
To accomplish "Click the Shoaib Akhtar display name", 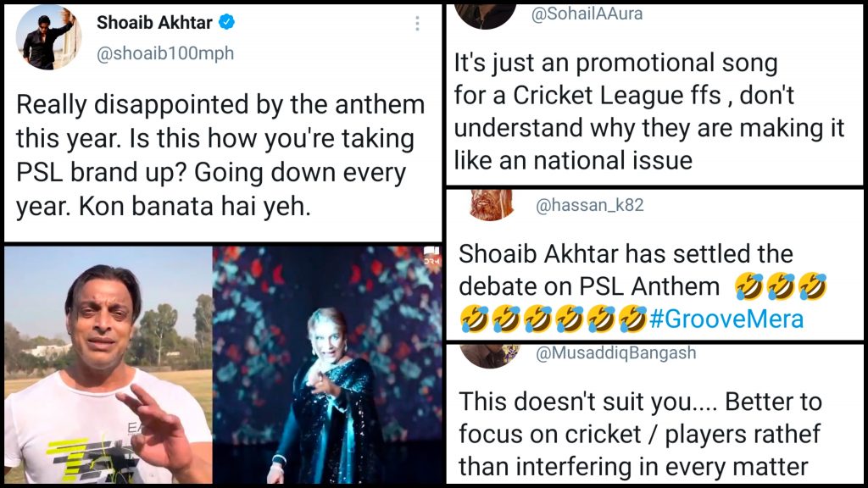I will tap(153, 22).
